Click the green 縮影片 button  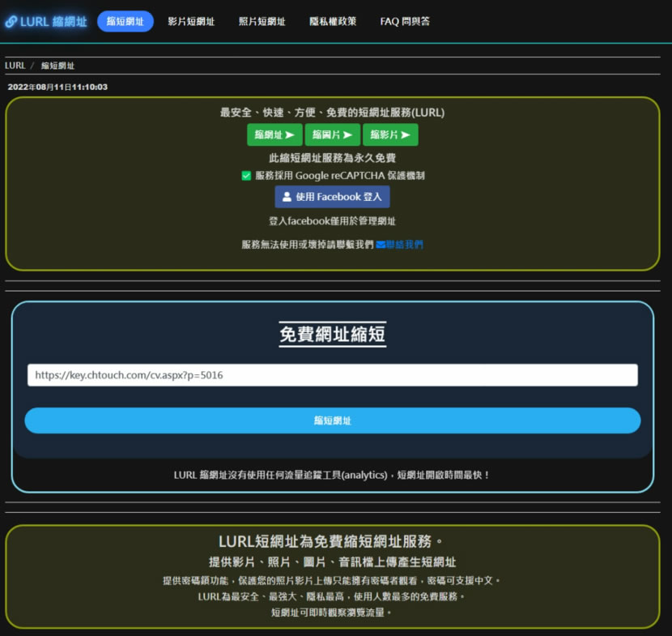point(390,134)
